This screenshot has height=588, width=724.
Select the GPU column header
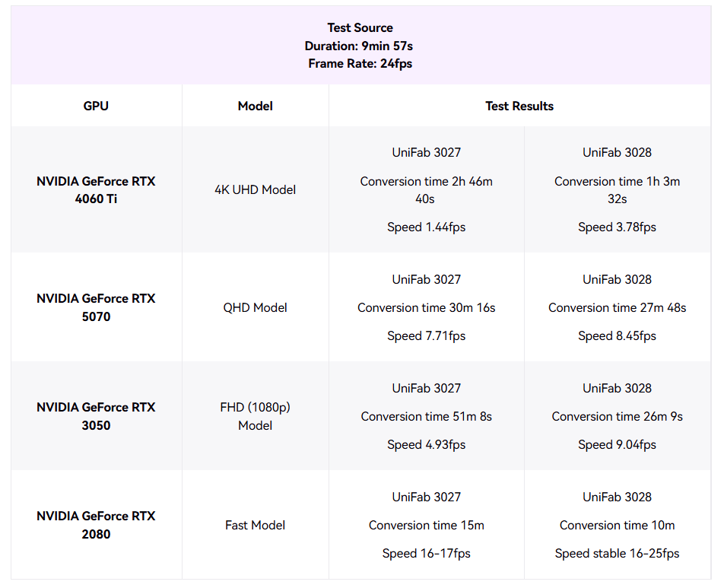[x=96, y=106]
